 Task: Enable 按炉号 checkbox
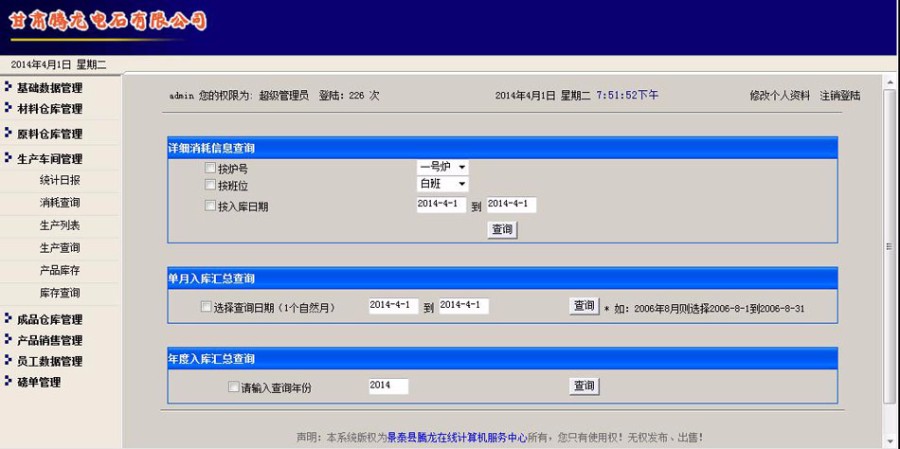click(x=210, y=168)
